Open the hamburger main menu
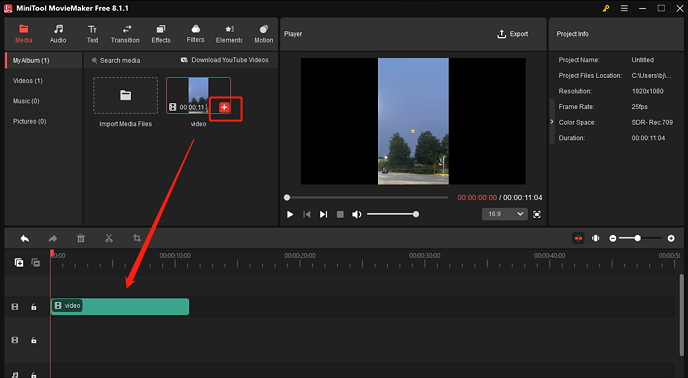 click(x=624, y=8)
